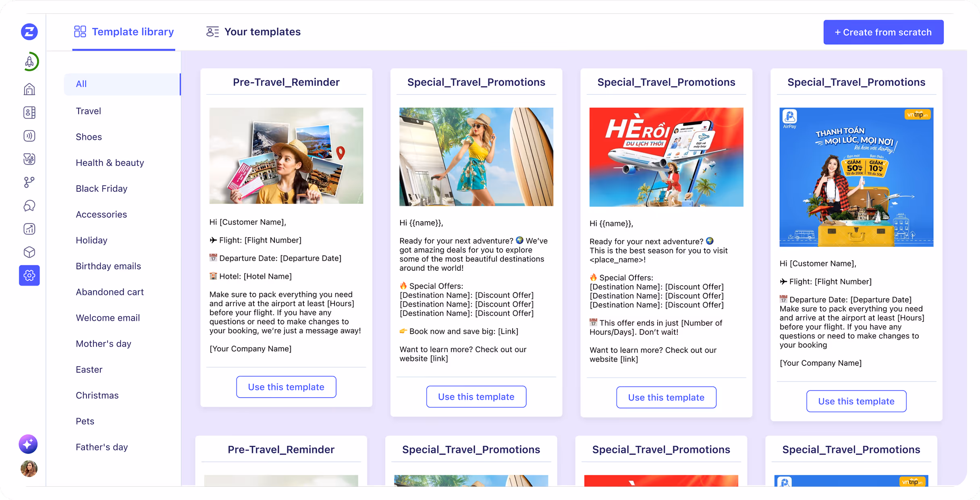
Task: Filter templates by Black Friday category
Action: coord(102,189)
